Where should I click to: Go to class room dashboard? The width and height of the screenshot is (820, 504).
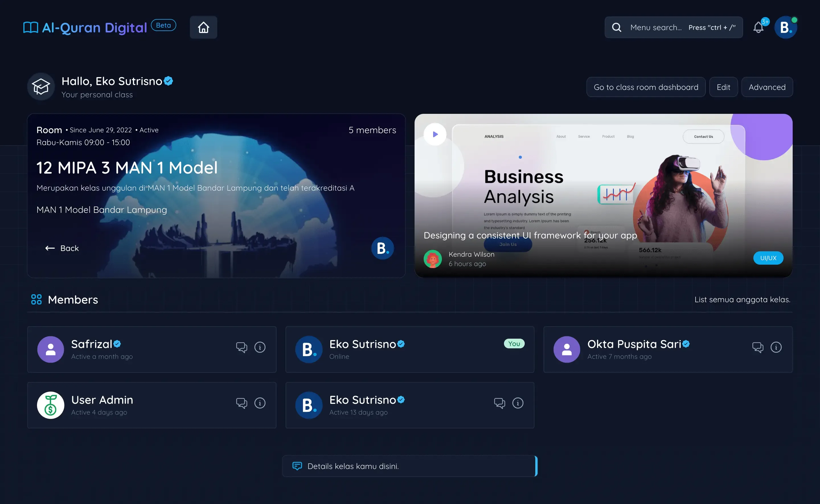tap(645, 87)
